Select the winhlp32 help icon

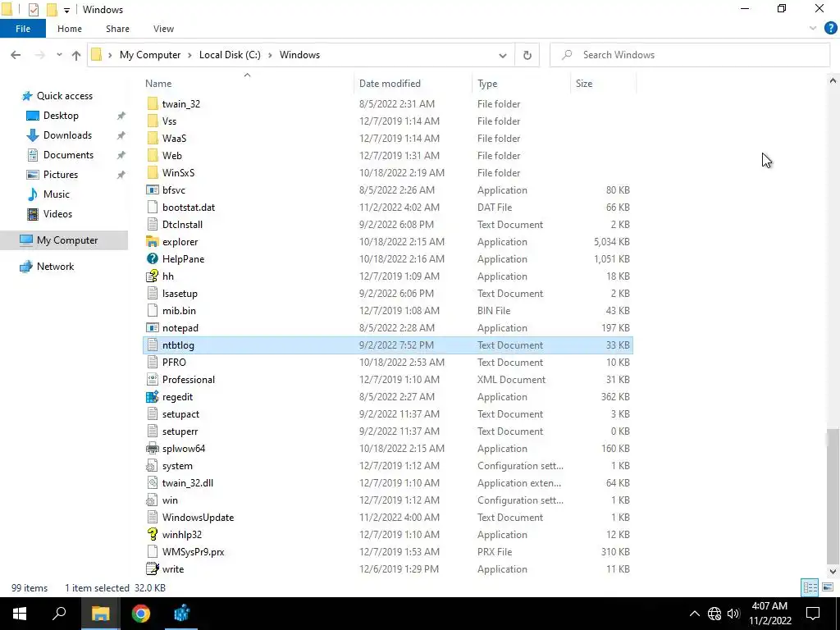[153, 535]
